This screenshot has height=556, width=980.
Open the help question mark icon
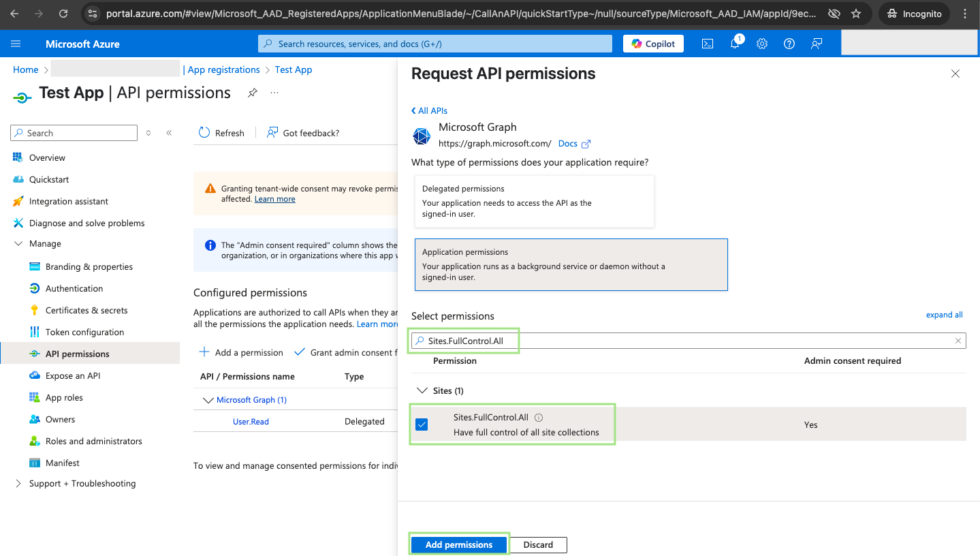coord(789,44)
